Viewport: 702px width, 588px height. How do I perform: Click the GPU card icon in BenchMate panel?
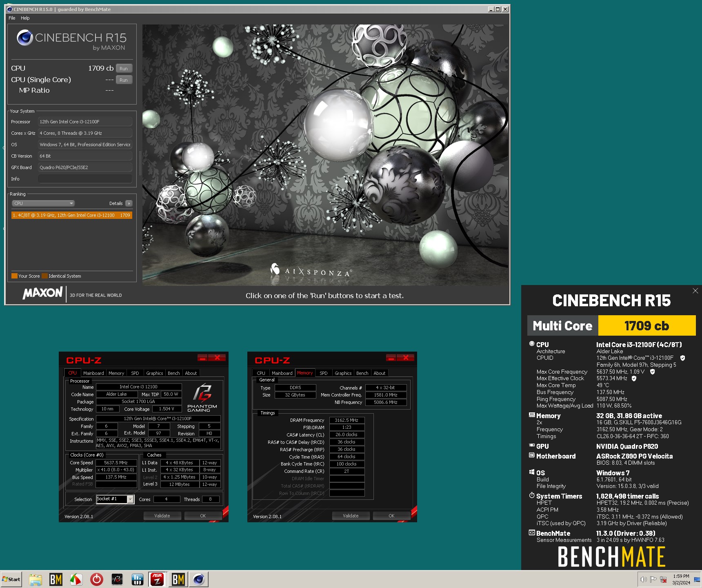pos(532,445)
